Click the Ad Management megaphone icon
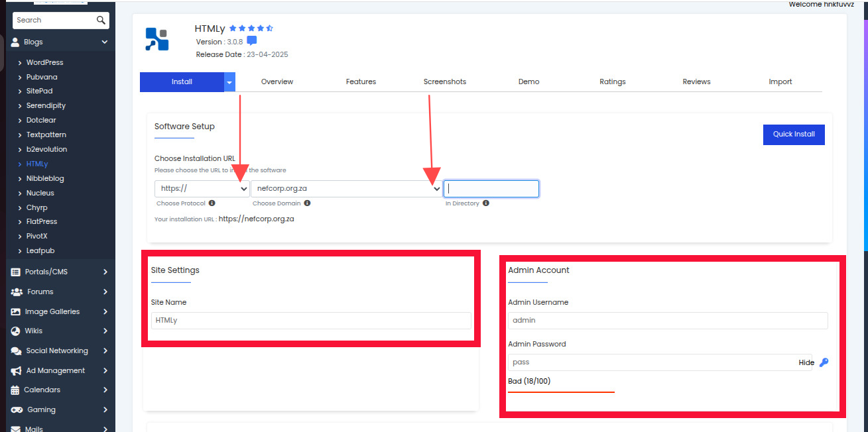Image resolution: width=868 pixels, height=432 pixels. (x=16, y=370)
